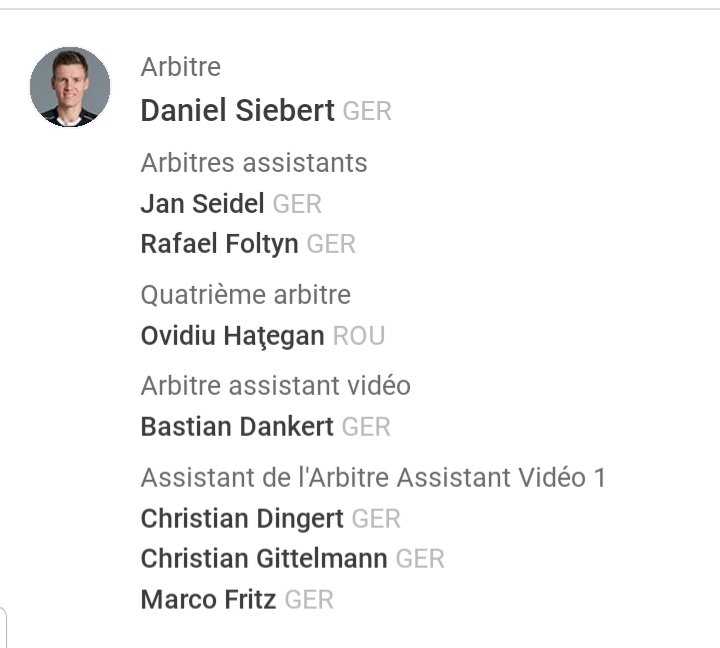Click Christian Dingert's name
Image resolution: width=720 pixels, height=648 pixels.
(242, 519)
